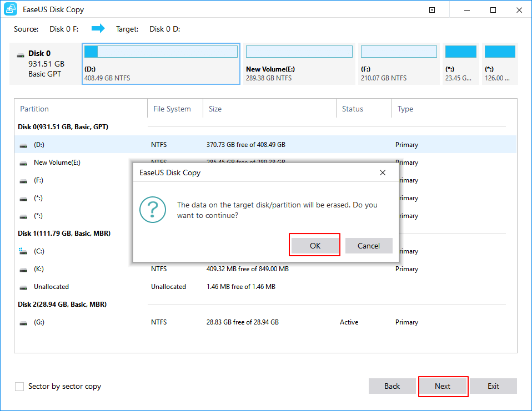Close the EaseUS Disk Copy dialog

tap(383, 173)
